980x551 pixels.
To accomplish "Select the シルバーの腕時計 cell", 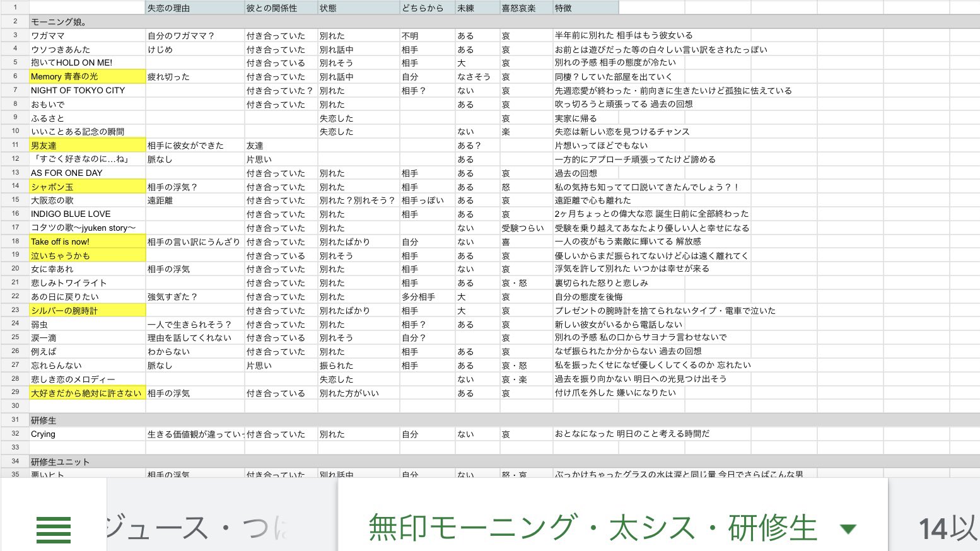I will [87, 310].
